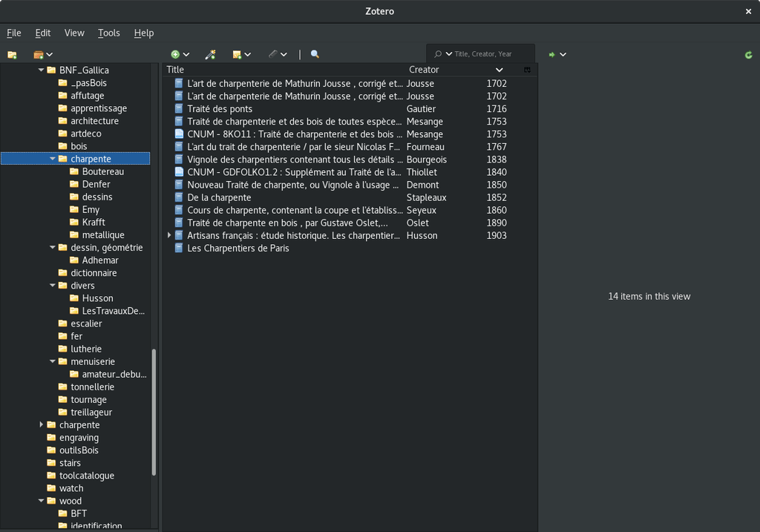Screen dimensions: 760x532
Task: Expand Artisans français item row
Action: click(x=168, y=235)
